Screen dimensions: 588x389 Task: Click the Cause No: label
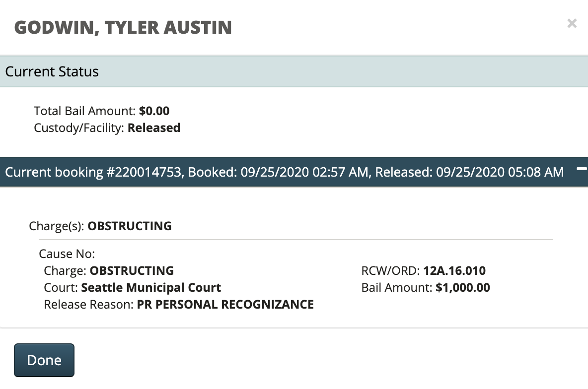(x=67, y=254)
